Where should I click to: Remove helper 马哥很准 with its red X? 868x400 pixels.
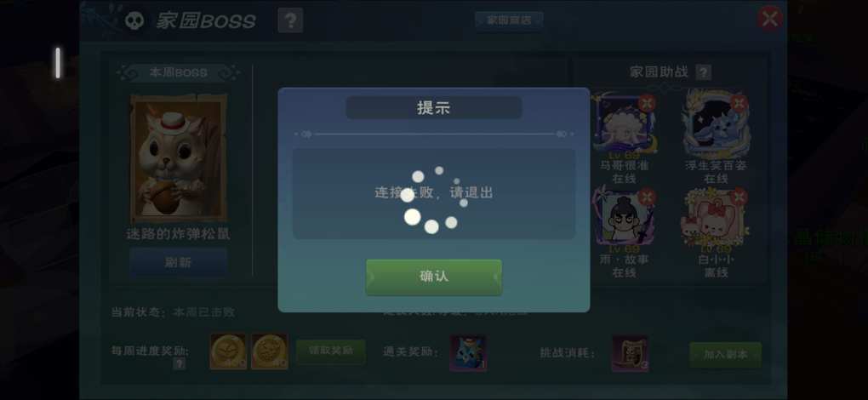coord(647,103)
